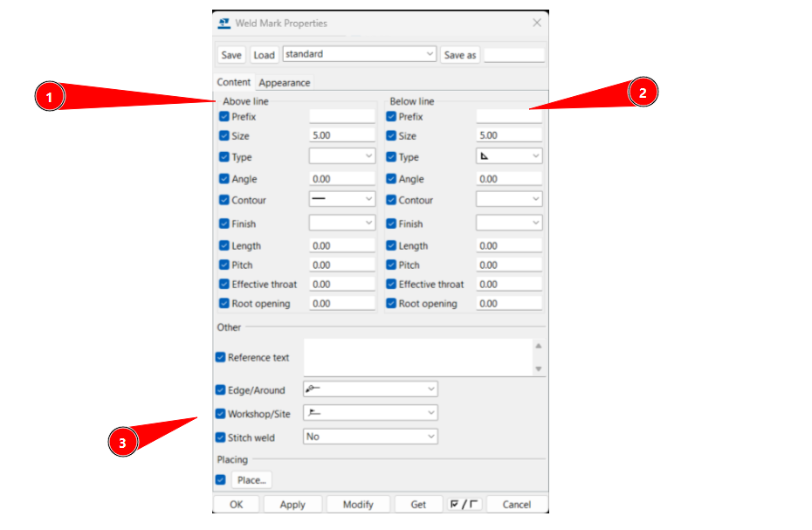Click the Modify button
The width and height of the screenshot is (812, 530).
[x=358, y=504]
